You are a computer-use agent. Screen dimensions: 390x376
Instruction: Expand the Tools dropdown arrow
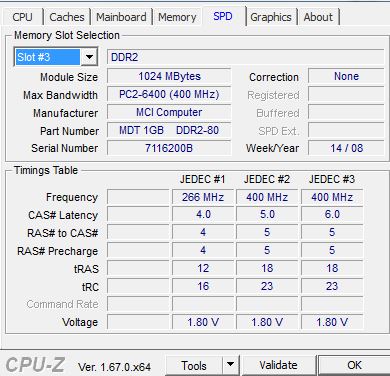click(x=230, y=366)
